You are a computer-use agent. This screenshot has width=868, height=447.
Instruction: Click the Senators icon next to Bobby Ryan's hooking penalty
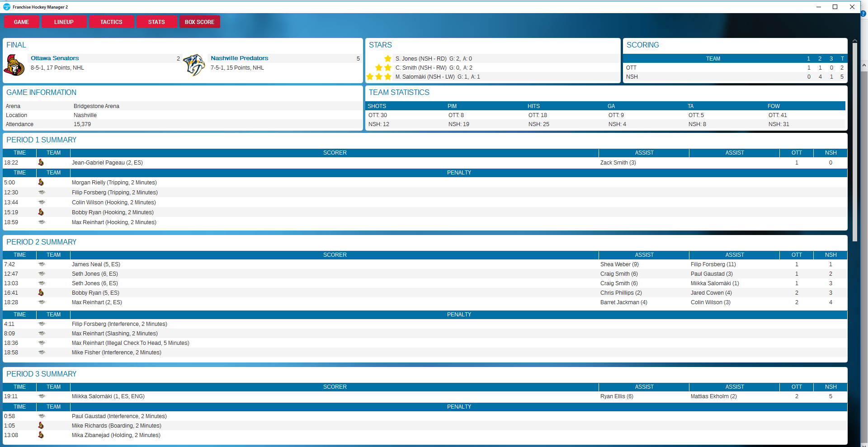coord(41,212)
